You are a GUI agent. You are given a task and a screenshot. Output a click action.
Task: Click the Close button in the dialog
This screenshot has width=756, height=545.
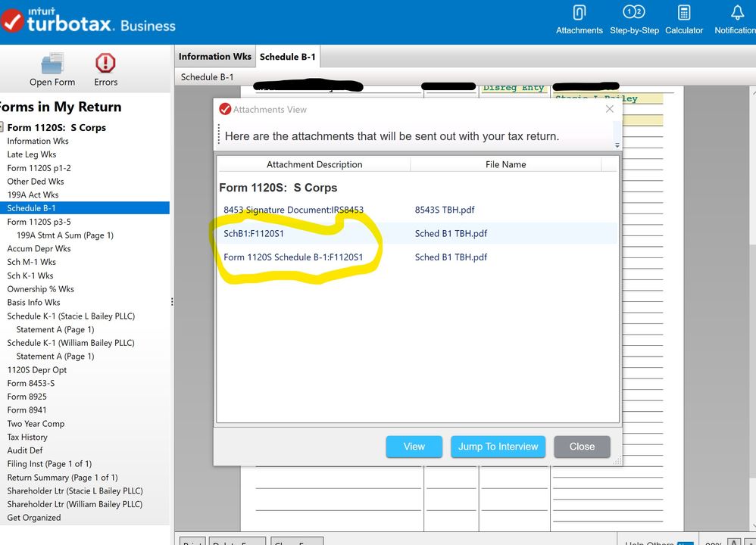click(582, 447)
